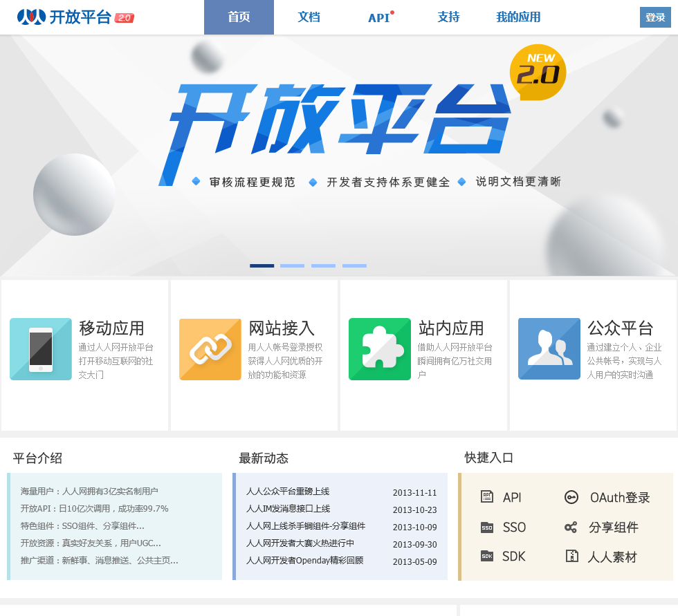Image resolution: width=678 pixels, height=616 pixels.
Task: Click the date 2013-10-23
Action: tap(414, 510)
